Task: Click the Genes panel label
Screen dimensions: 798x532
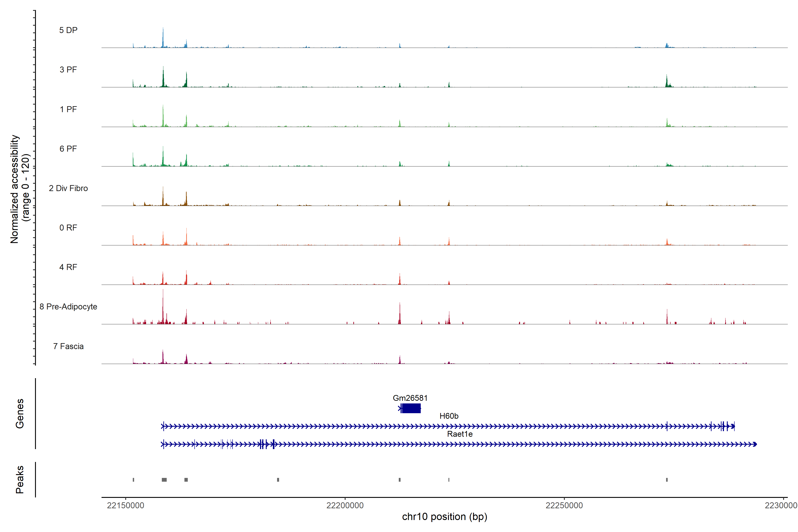Action: click(x=20, y=413)
